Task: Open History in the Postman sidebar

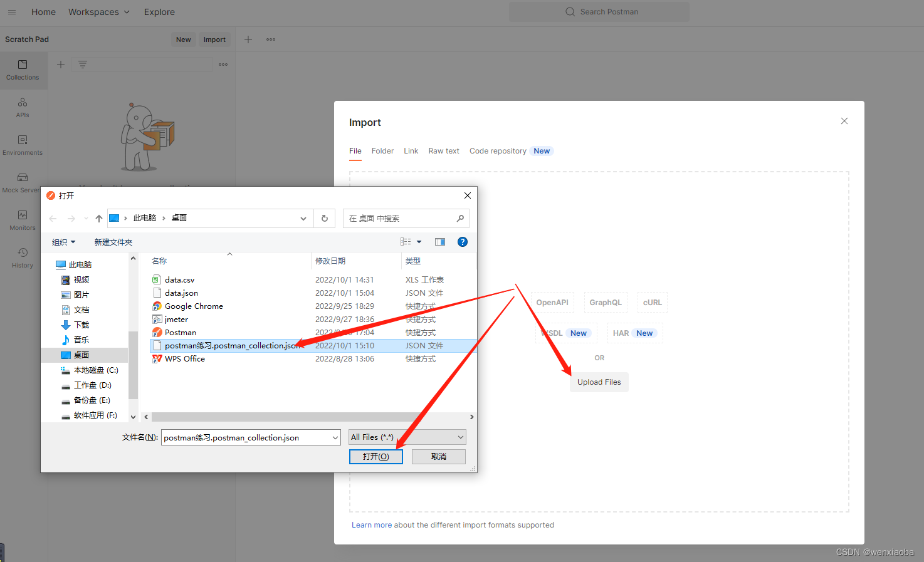Action: point(23,258)
